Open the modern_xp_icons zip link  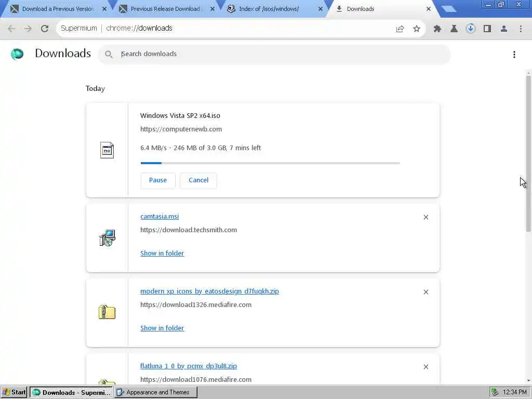[x=210, y=291]
